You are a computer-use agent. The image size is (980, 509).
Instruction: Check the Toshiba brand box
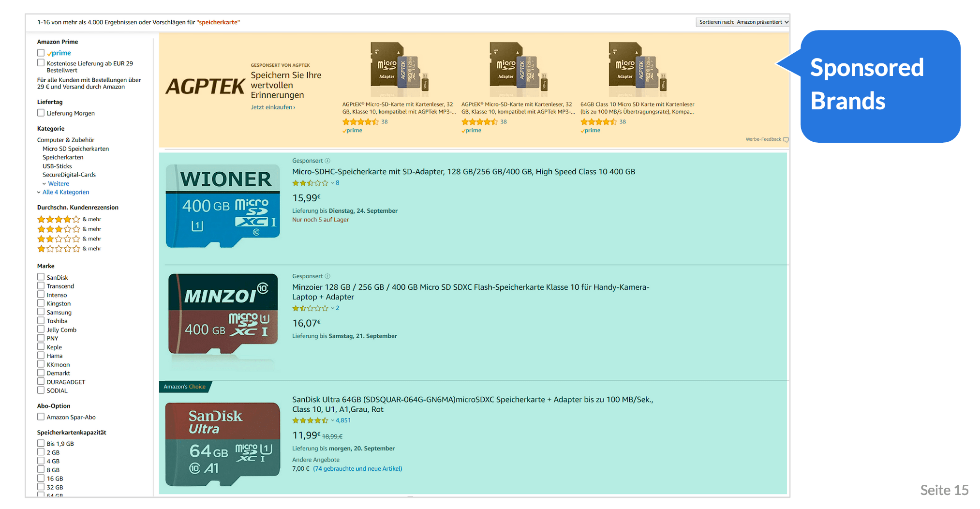coord(41,320)
